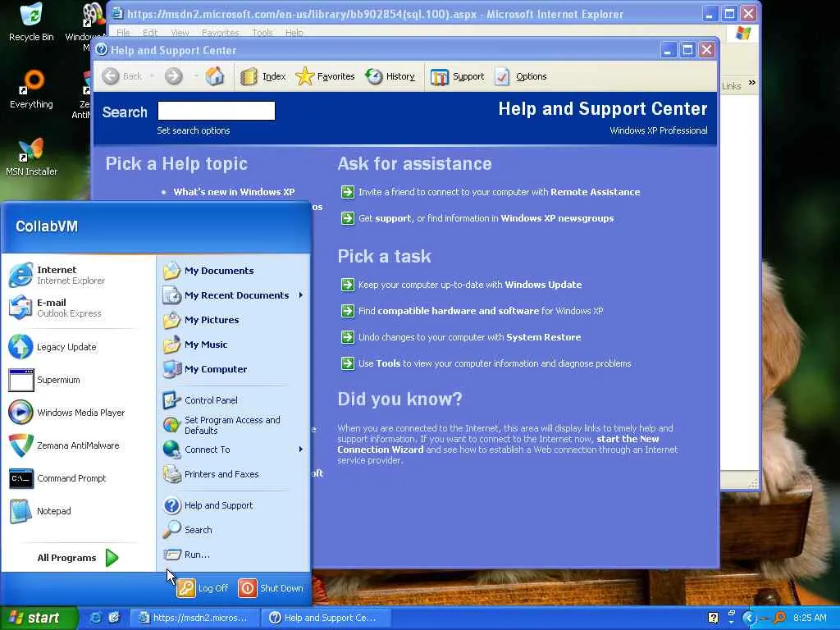The width and height of the screenshot is (840, 630).
Task: Expand All Programs list
Action: 78,558
